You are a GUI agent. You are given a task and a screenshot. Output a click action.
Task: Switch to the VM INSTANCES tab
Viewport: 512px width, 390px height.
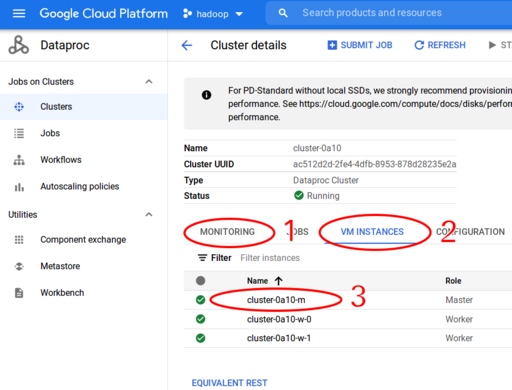(x=372, y=232)
